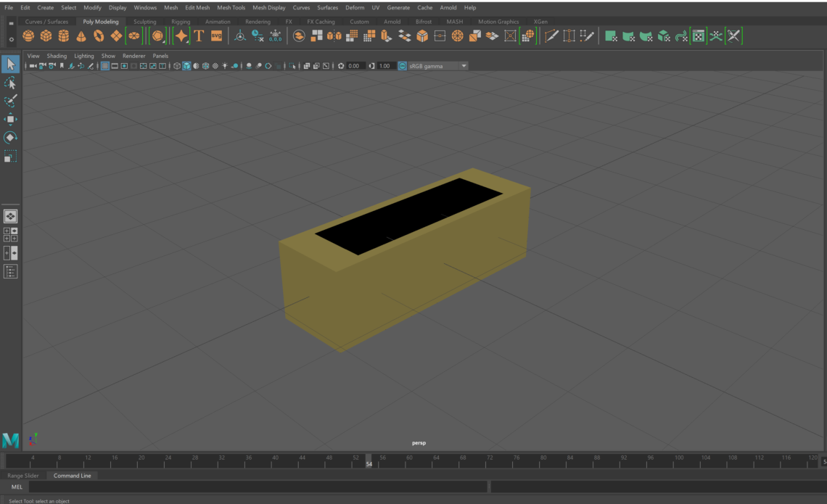Click the cylindrical mapping UV icon
This screenshot has height=504, width=827.
[628, 36]
